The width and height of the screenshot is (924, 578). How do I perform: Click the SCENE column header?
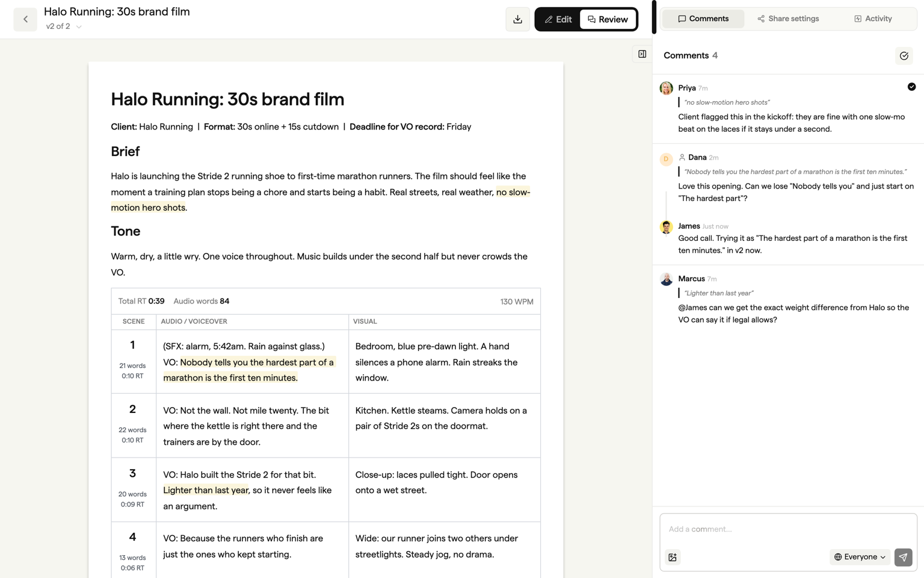(134, 322)
